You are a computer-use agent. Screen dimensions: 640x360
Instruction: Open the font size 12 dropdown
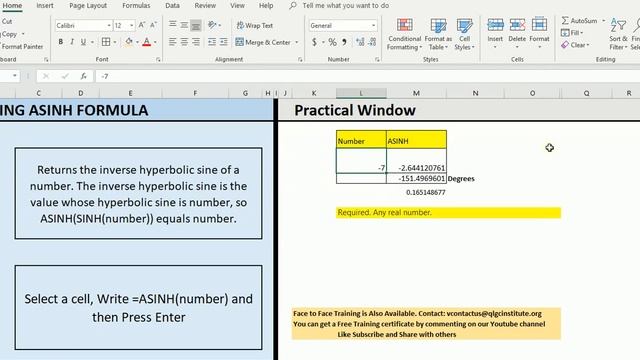(x=131, y=25)
